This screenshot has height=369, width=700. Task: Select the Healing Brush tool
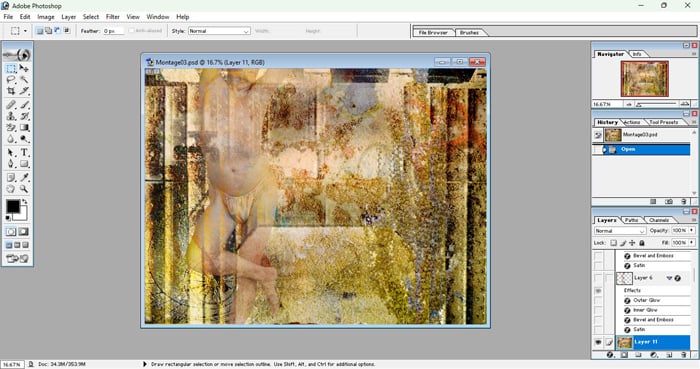point(11,105)
